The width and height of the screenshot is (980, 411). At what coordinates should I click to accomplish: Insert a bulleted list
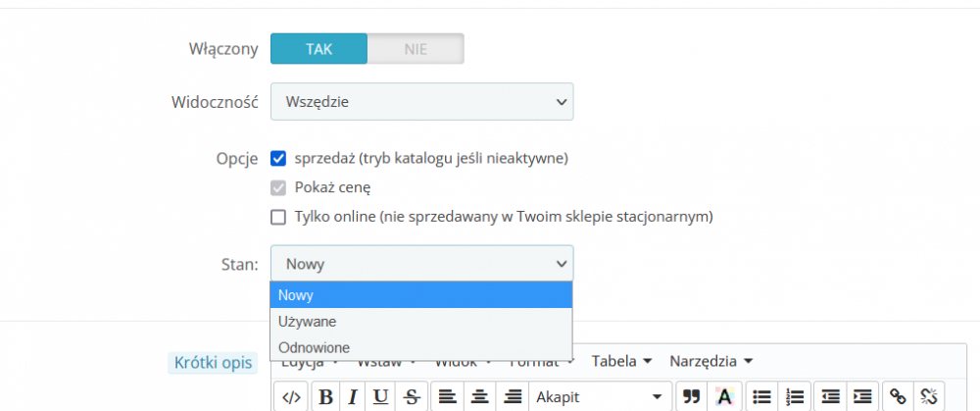tap(761, 396)
